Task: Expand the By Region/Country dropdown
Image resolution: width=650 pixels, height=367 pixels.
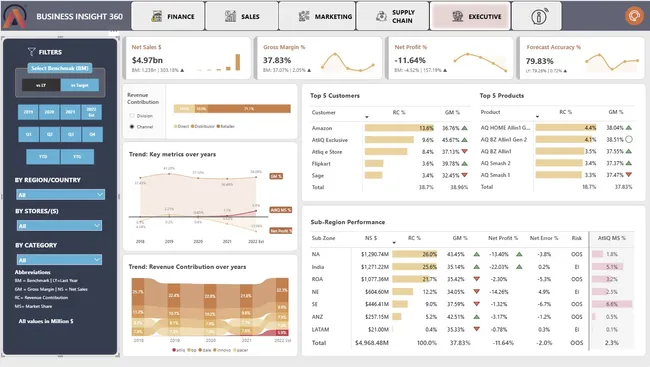Action: 61,194
